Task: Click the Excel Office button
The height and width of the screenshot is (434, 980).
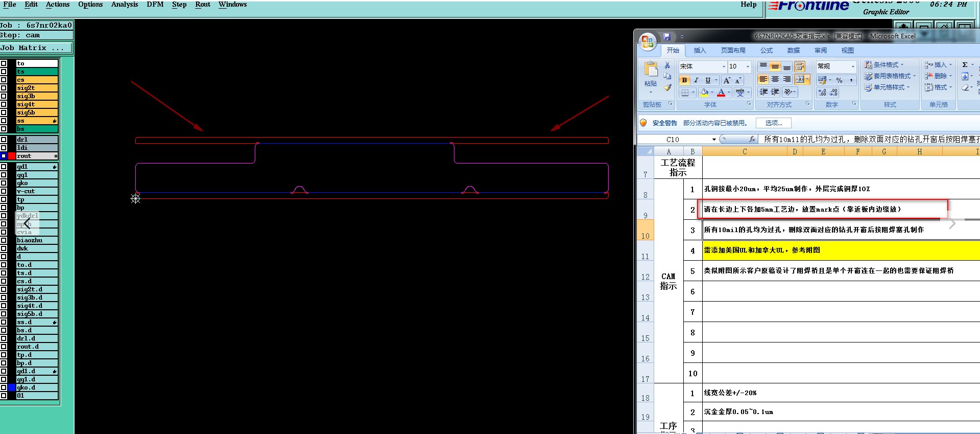Action: click(x=648, y=41)
